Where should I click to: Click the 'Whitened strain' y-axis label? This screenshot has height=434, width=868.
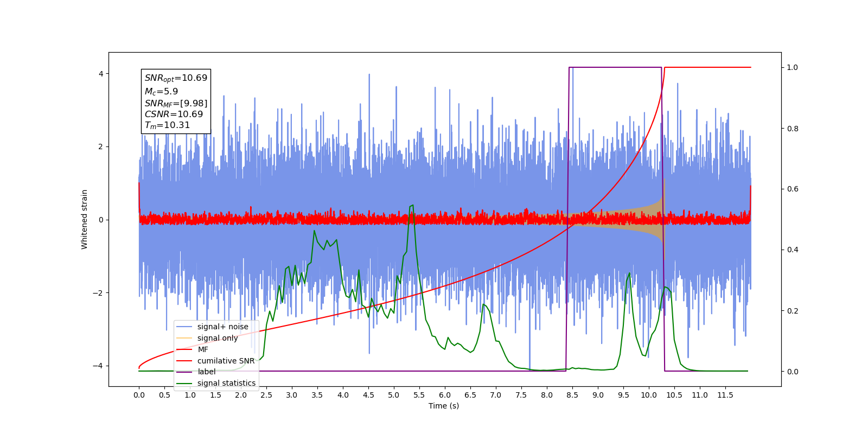click(x=85, y=219)
